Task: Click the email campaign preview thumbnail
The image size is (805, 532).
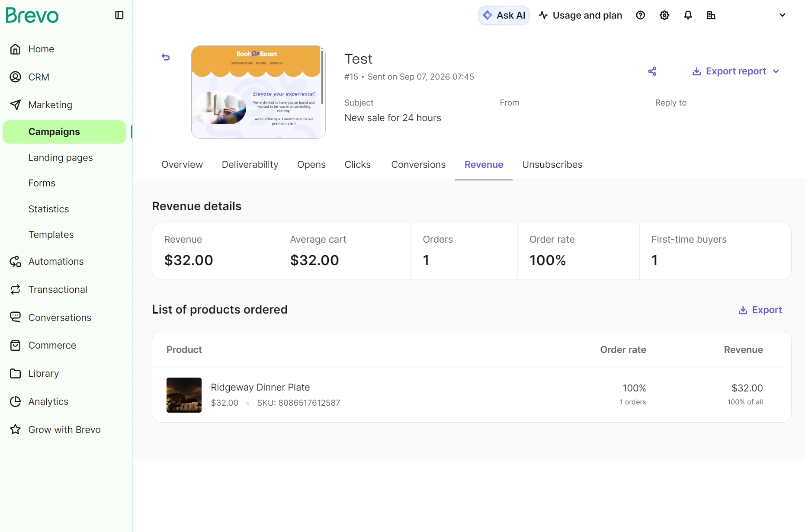Action: coord(258,92)
